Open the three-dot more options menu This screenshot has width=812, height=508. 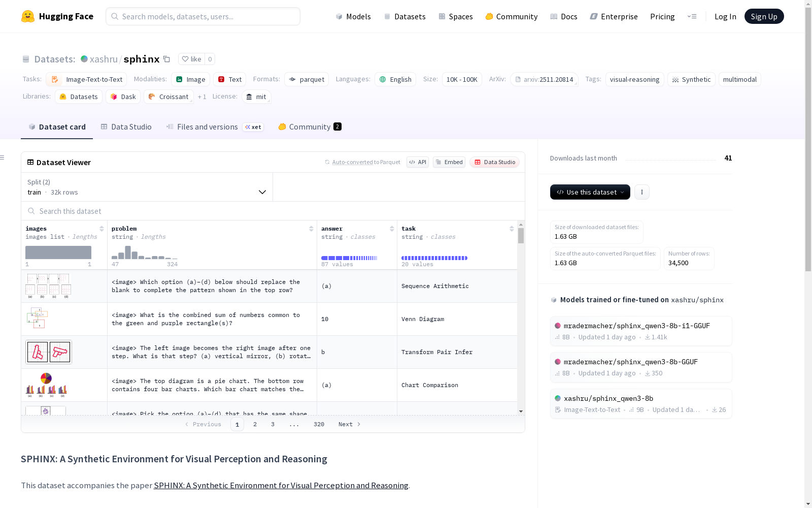tap(642, 192)
